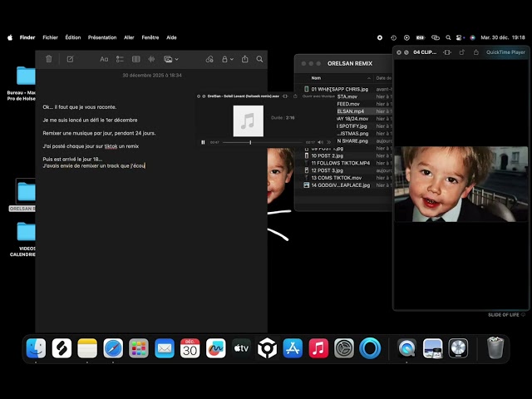Pause the OrelSan remix audio preview
Image resolution: width=532 pixels, height=399 pixels.
coord(203,142)
